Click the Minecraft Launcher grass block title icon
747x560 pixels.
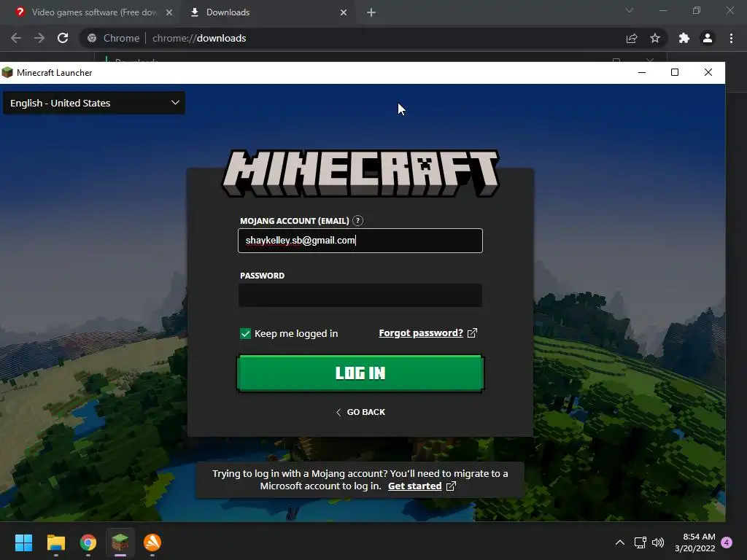7,72
